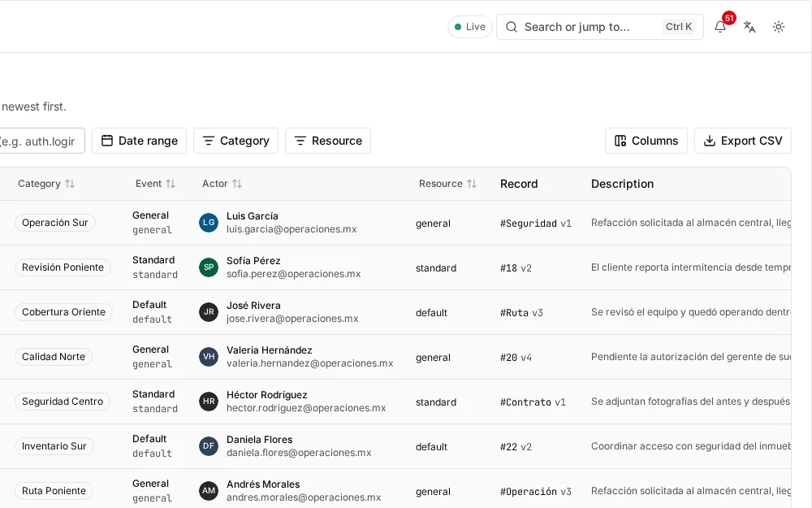The image size is (812, 508).
Task: Open the Columns visibility menu
Action: [646, 141]
